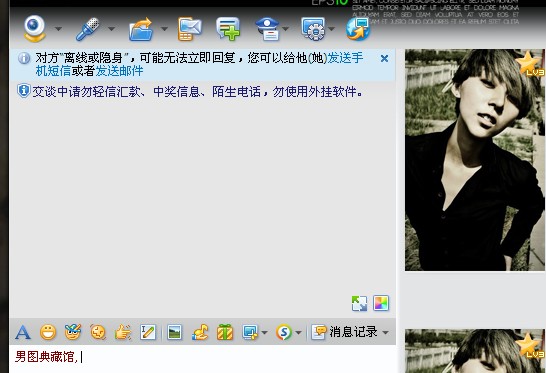
Task: Open the 消息记录 message history button
Action: [x=344, y=332]
